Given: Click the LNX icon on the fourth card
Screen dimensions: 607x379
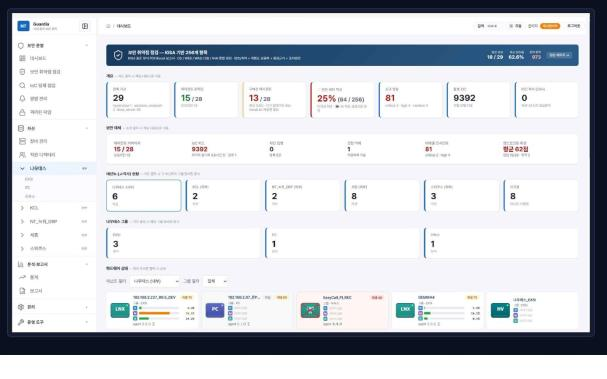Looking at the screenshot, I should [x=405, y=310].
